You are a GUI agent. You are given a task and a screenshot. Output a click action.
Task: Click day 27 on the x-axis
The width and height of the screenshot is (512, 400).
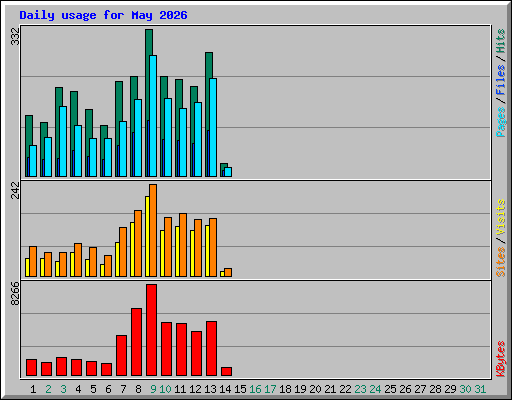click(420, 389)
